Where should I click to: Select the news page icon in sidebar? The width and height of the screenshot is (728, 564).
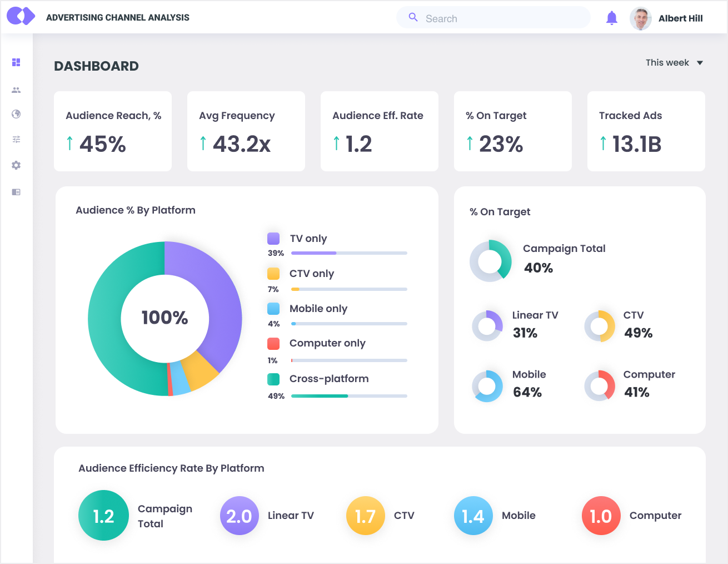click(16, 192)
